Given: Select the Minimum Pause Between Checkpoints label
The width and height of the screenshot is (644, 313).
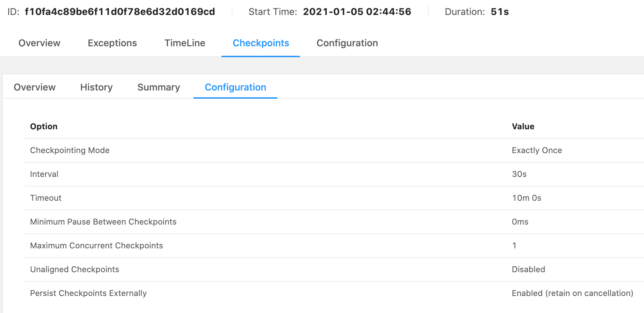Looking at the screenshot, I should pos(103,222).
